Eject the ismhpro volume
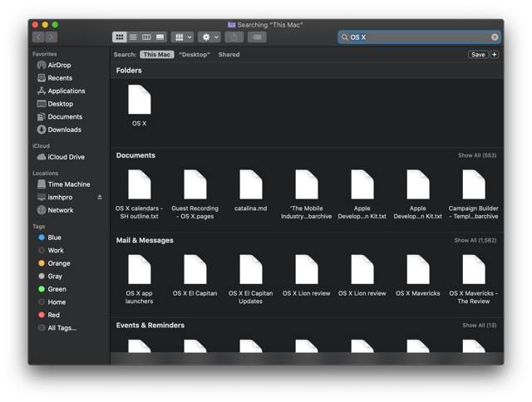 (x=100, y=197)
